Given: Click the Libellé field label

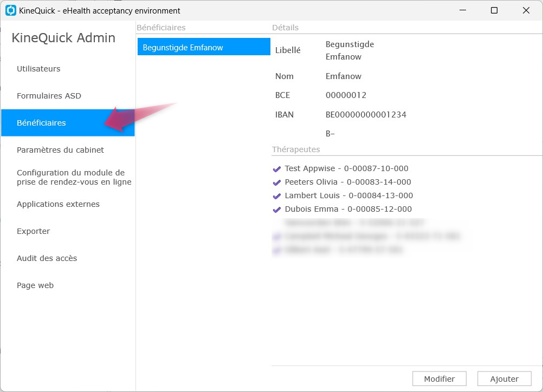Looking at the screenshot, I should click(x=288, y=50).
